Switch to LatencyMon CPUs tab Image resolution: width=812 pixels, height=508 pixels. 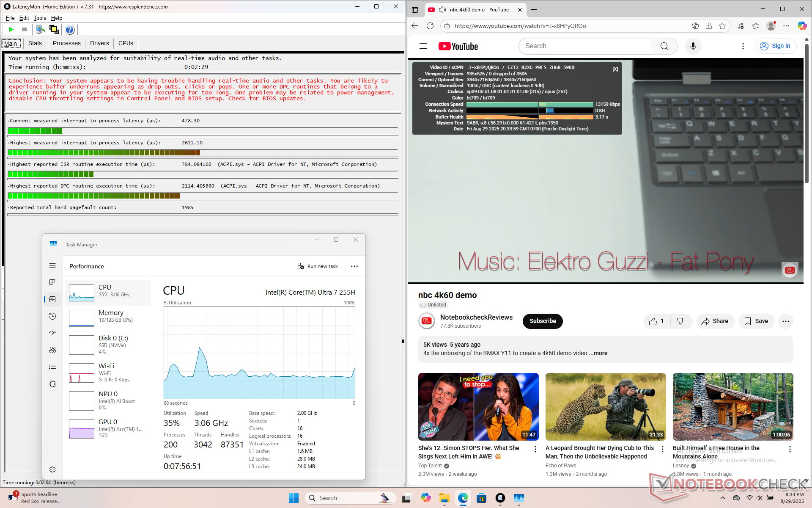click(x=126, y=43)
